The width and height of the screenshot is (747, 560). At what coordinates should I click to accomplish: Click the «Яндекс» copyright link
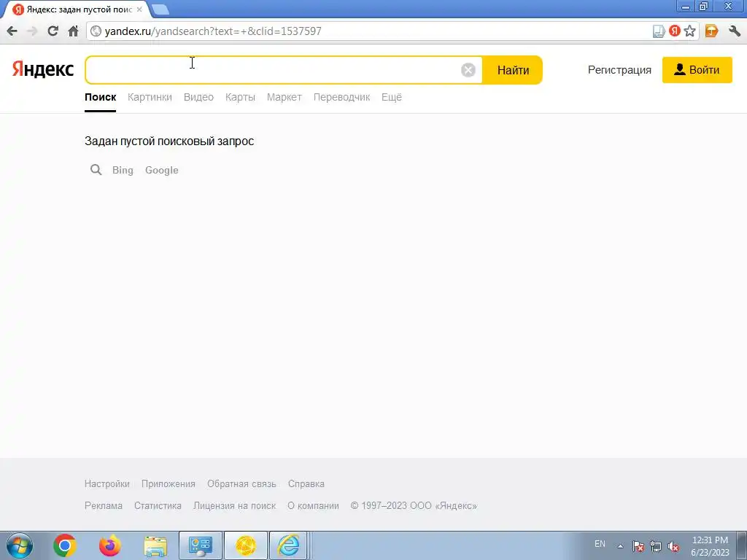456,506
